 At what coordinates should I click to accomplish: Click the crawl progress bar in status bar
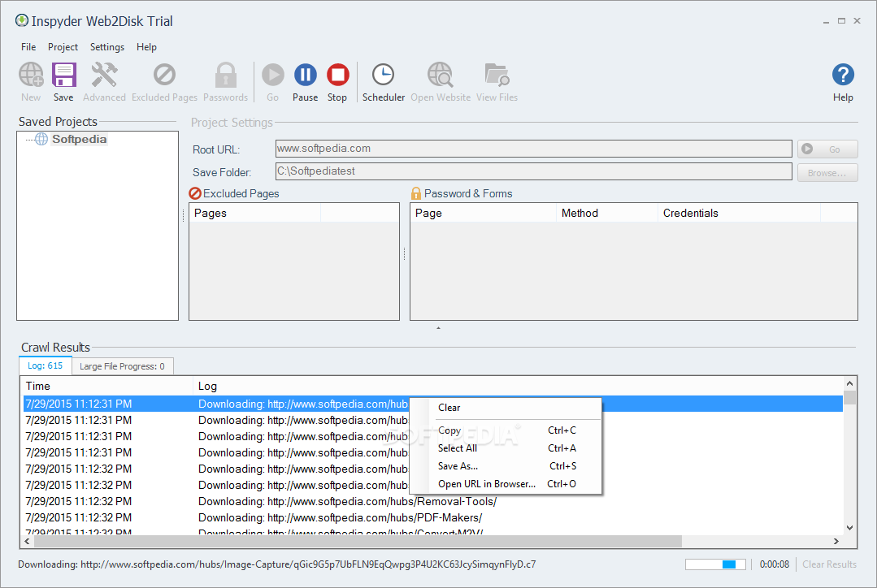pyautogui.click(x=715, y=564)
